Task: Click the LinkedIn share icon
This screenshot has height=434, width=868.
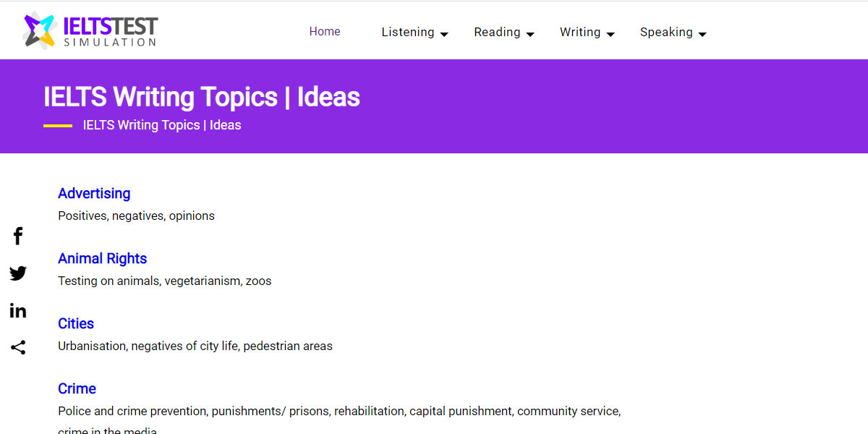Action: pyautogui.click(x=17, y=310)
